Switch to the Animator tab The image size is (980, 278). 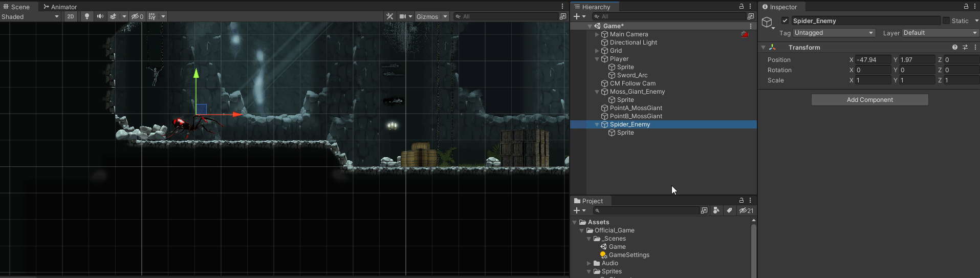(x=60, y=7)
